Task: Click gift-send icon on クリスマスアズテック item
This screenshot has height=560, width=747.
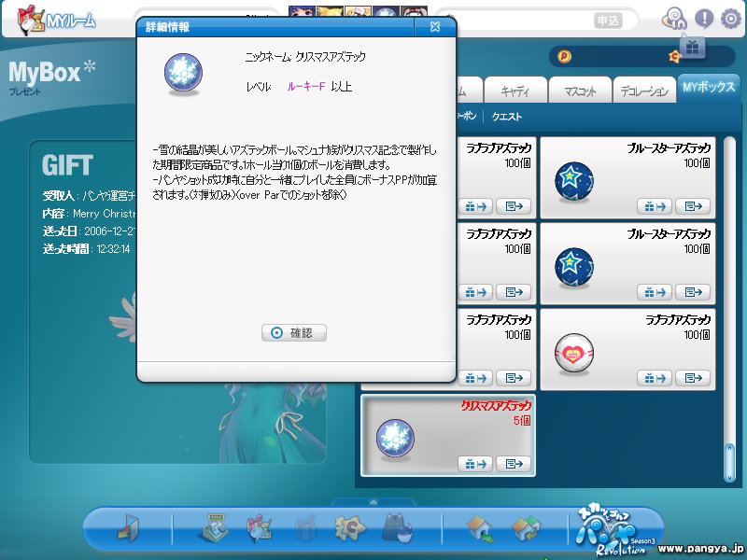Action: (x=475, y=463)
